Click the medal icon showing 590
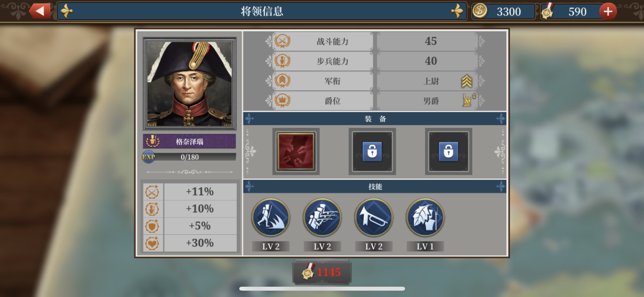Image resolution: width=644 pixels, height=297 pixels. click(x=547, y=11)
